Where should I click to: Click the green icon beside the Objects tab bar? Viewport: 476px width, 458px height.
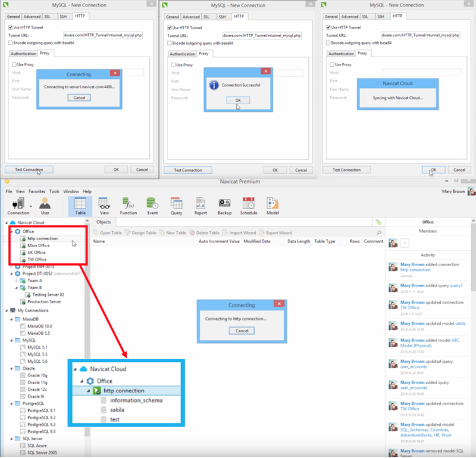[x=378, y=222]
